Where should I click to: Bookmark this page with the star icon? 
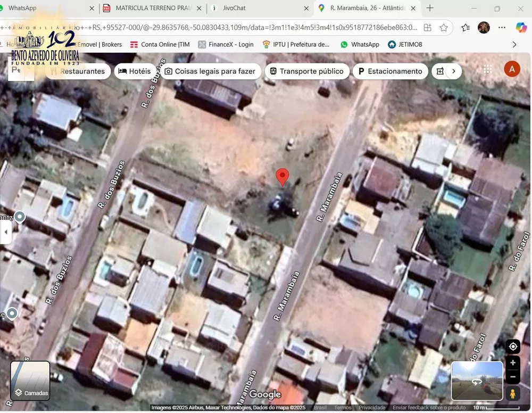click(444, 28)
